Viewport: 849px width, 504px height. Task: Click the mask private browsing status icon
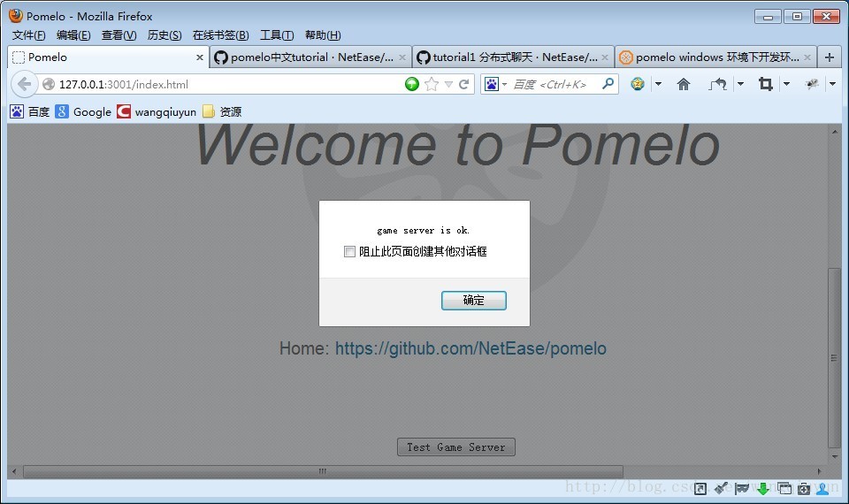742,489
